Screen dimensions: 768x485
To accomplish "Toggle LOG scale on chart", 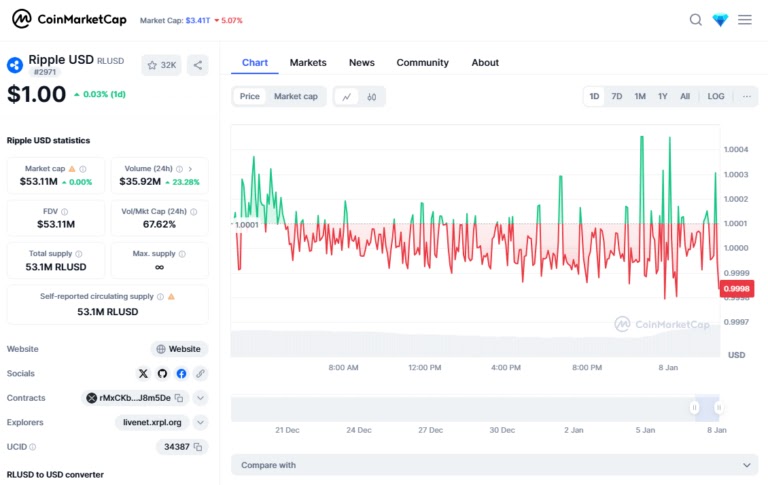I will pos(716,97).
